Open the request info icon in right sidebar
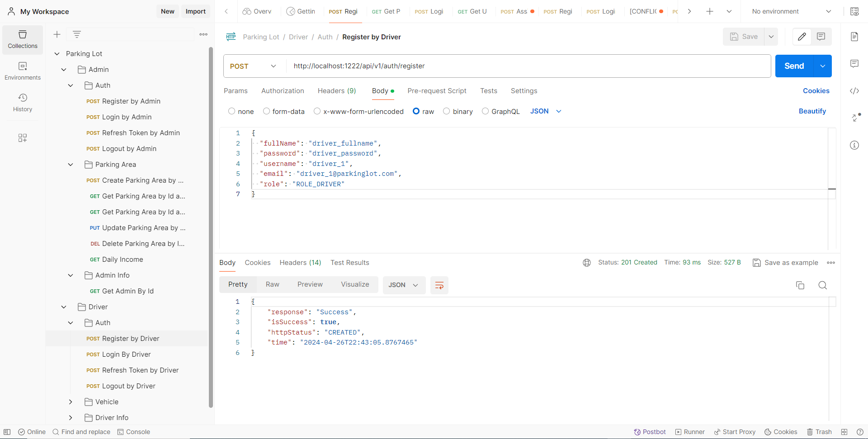 (x=854, y=145)
